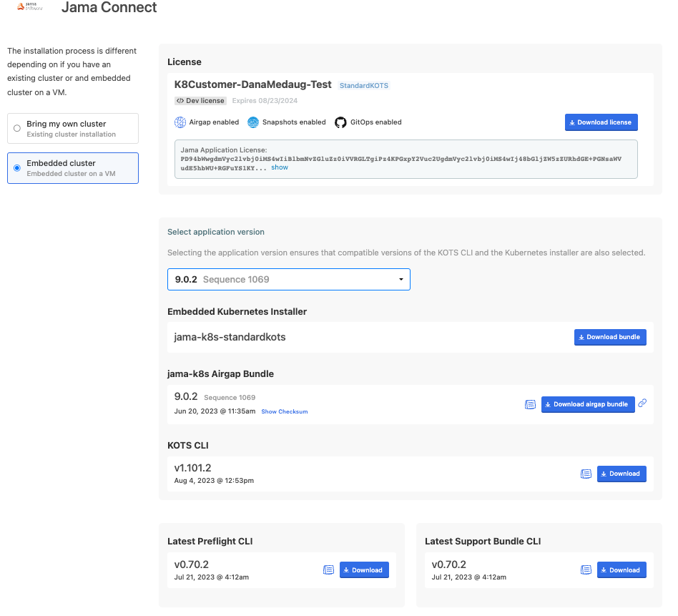The width and height of the screenshot is (678, 616).
Task: Click the copy link icon next to airgap bundle
Action: click(642, 404)
